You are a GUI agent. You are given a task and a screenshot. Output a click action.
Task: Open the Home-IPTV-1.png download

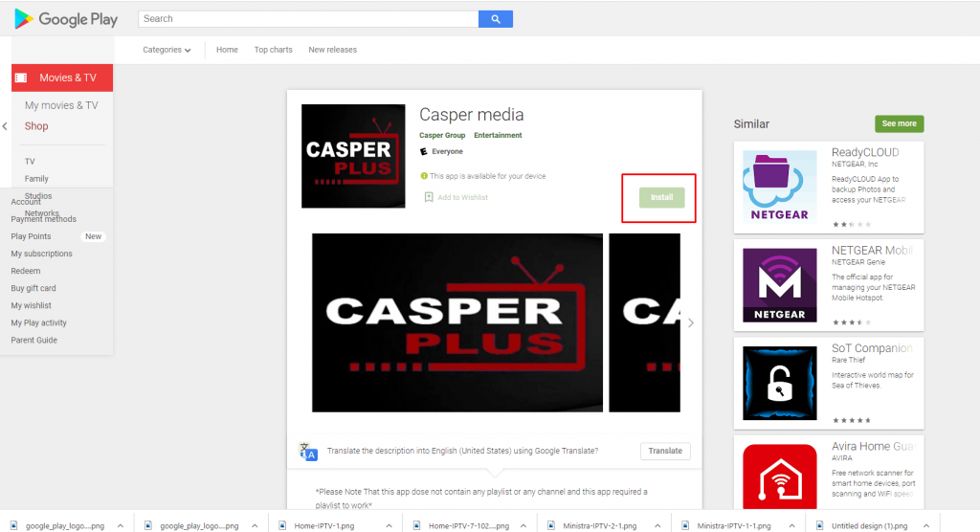[323, 525]
